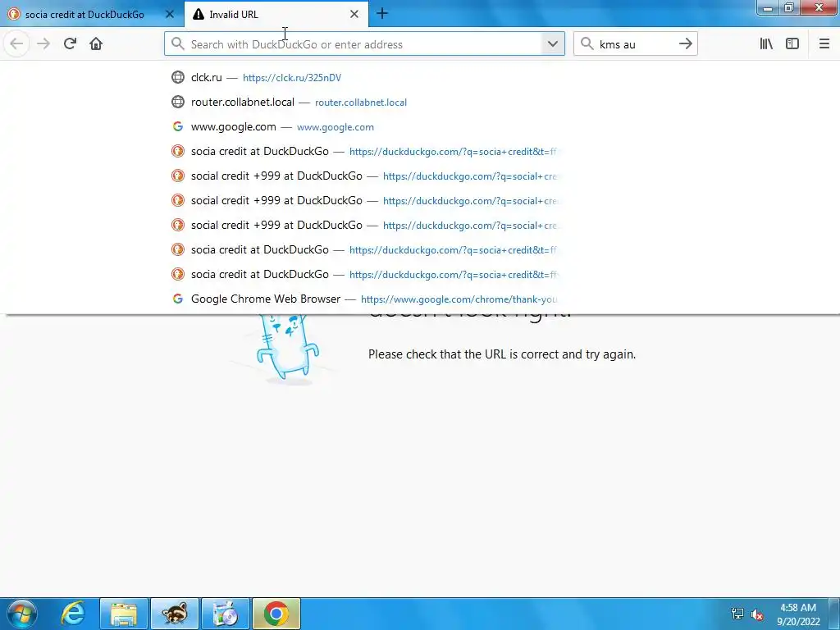This screenshot has height=630, width=840.
Task: Click the browser Back arrow button
Action: point(16,44)
